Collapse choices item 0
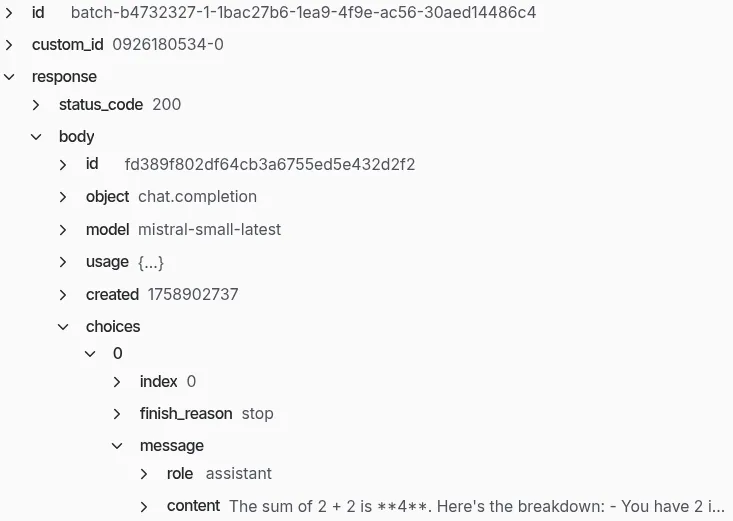This screenshot has height=521, width=733. (91, 354)
